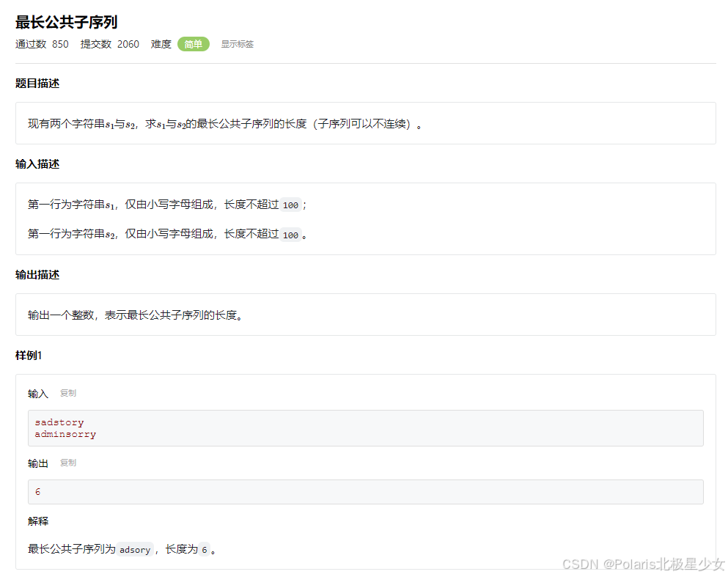Click the 样例1 heading

29,356
